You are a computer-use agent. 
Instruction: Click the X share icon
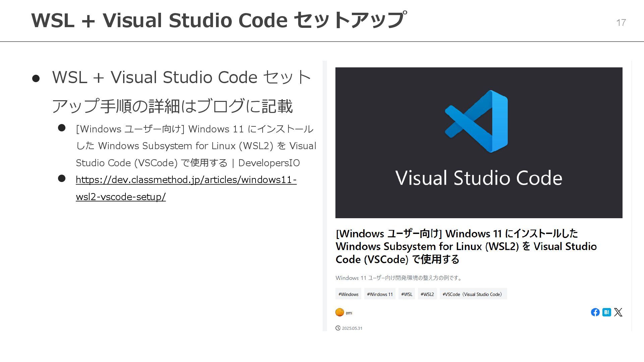618,312
